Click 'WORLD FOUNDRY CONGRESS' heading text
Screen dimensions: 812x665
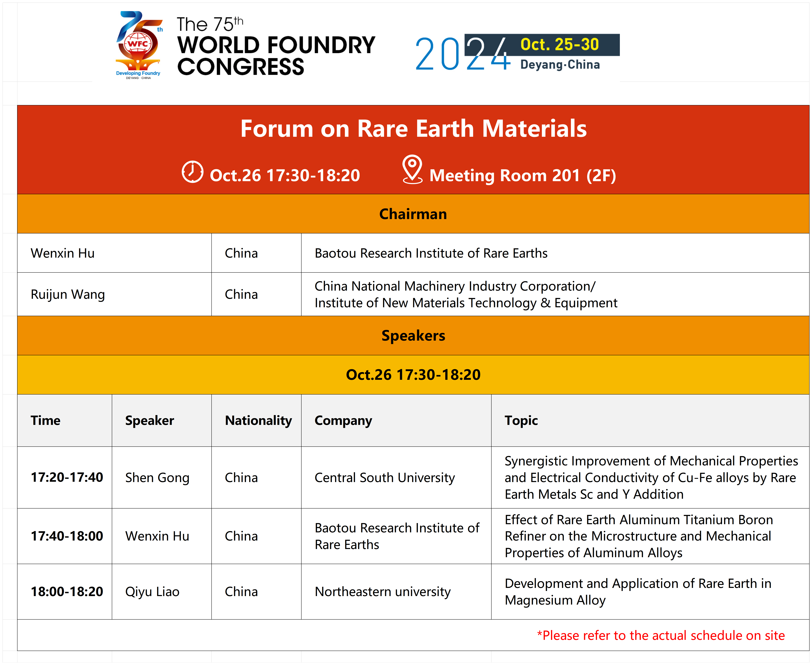(276, 56)
